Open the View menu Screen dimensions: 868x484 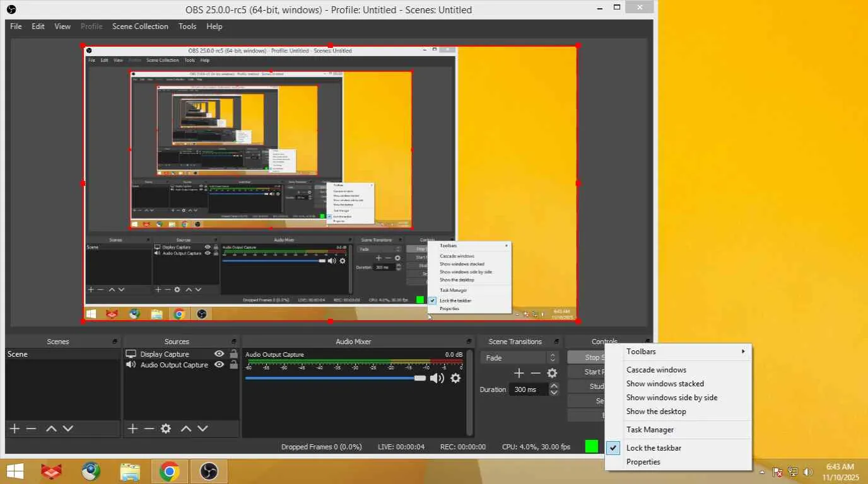pos(62,26)
